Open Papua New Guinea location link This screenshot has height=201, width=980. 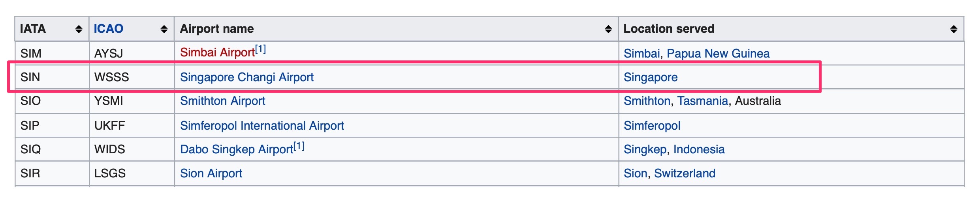pos(718,54)
